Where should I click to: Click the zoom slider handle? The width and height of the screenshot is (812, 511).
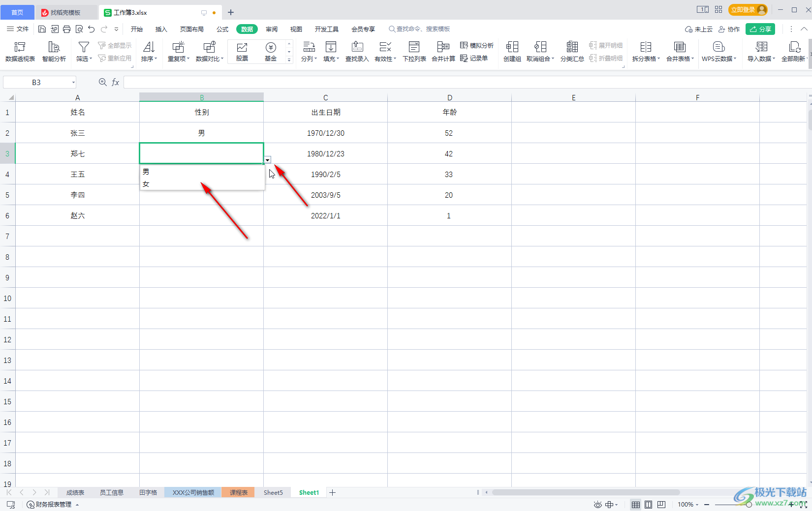click(x=749, y=505)
